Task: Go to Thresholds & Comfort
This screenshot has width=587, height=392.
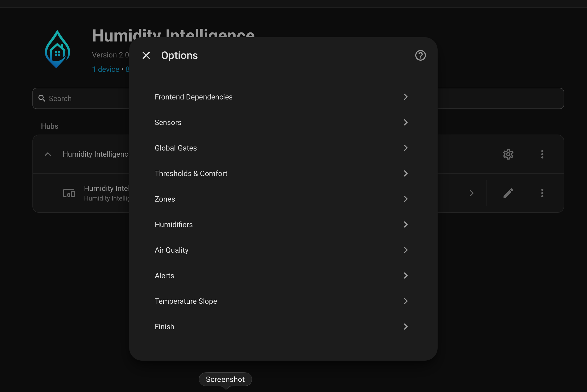Action: (x=283, y=173)
